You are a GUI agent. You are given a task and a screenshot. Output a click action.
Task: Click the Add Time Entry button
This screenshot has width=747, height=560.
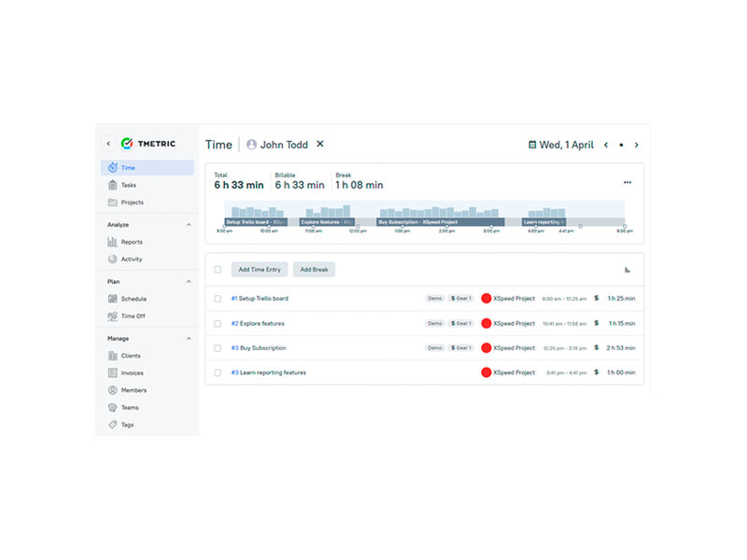coord(260,270)
